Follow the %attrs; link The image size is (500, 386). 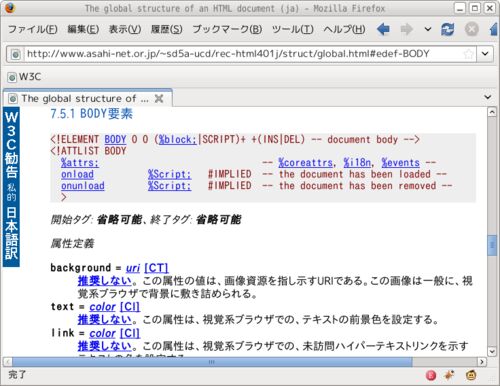pyautogui.click(x=80, y=163)
